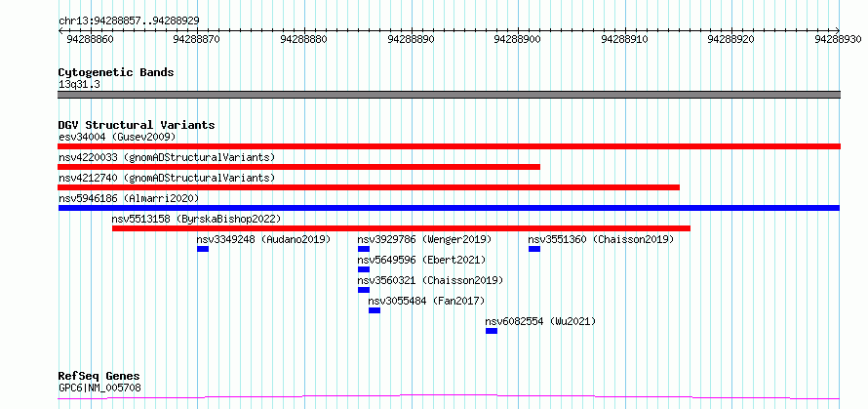
Task: Open nsv3929786 (Wenger2019) label
Action: click(424, 239)
